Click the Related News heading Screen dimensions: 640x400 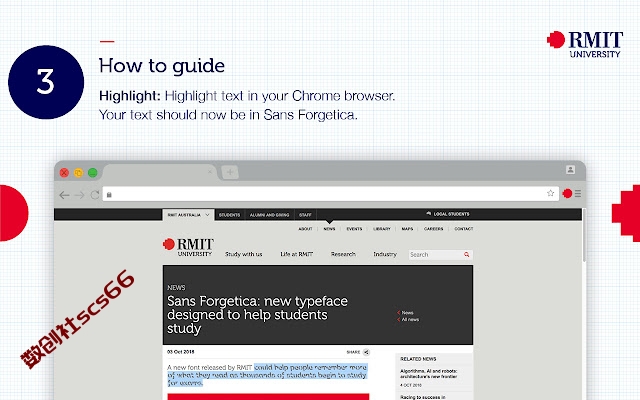click(x=418, y=359)
